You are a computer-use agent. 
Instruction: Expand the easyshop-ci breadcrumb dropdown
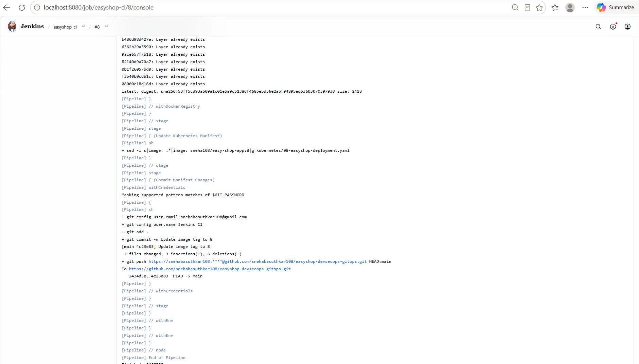click(x=83, y=26)
